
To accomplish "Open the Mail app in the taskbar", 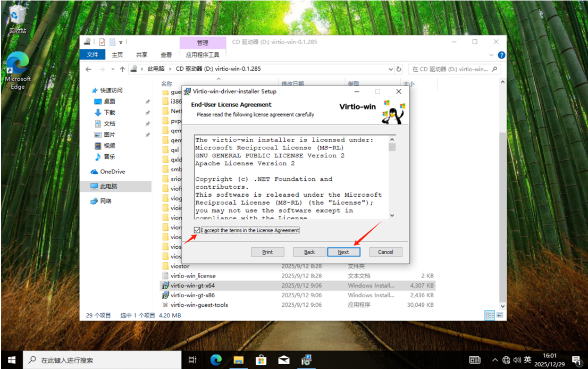I will (284, 360).
